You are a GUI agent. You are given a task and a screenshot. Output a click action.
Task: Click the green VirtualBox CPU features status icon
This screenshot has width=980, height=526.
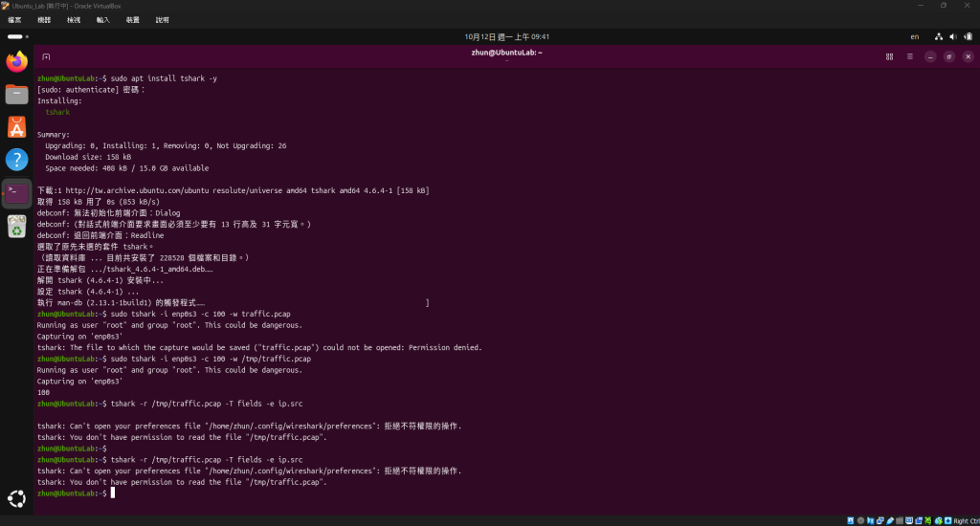click(928, 520)
